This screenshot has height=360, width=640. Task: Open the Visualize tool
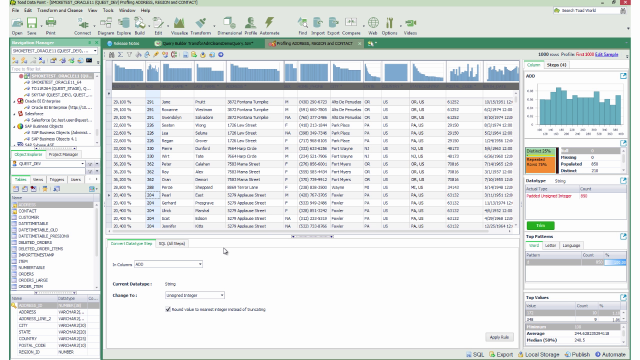[179, 26]
